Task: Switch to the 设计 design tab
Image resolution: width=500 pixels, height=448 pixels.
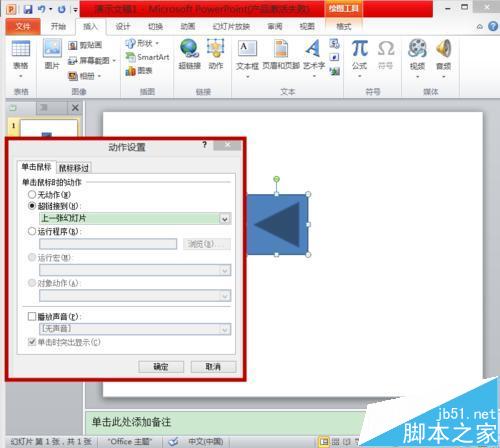Action: [x=123, y=26]
